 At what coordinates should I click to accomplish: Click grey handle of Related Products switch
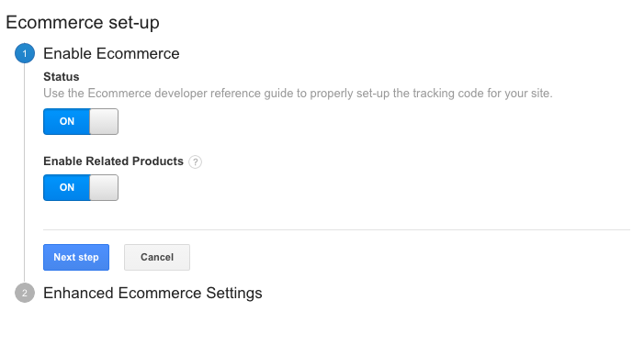(x=104, y=187)
